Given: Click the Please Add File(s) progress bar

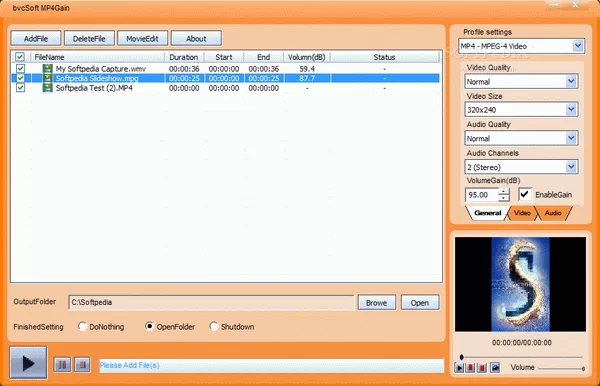Looking at the screenshot, I should (x=271, y=365).
